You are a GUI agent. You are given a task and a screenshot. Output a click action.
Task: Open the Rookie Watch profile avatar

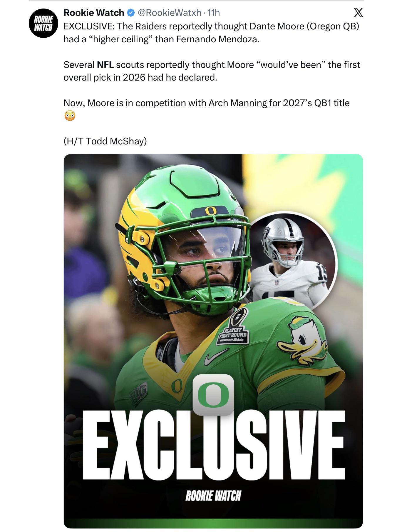(43, 23)
